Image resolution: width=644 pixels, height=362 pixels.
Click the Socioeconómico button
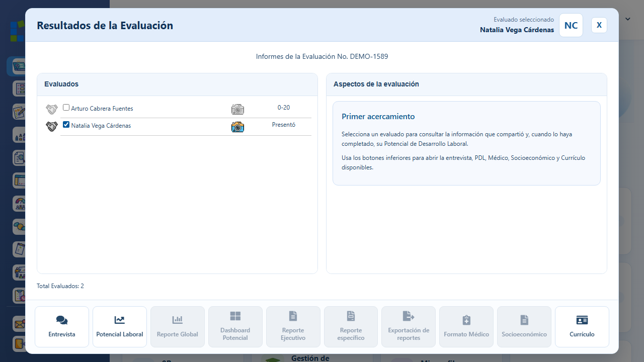[x=524, y=327]
